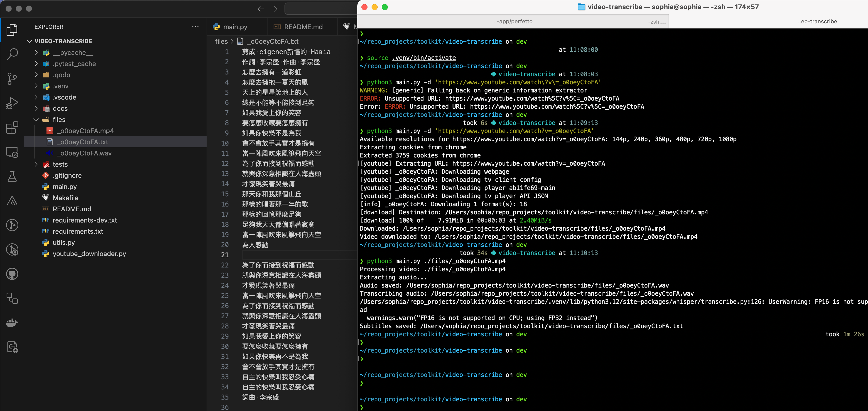Screen dimensions: 868x411
Task: Open the Makefile in Explorer
Action: click(x=115, y=198)
